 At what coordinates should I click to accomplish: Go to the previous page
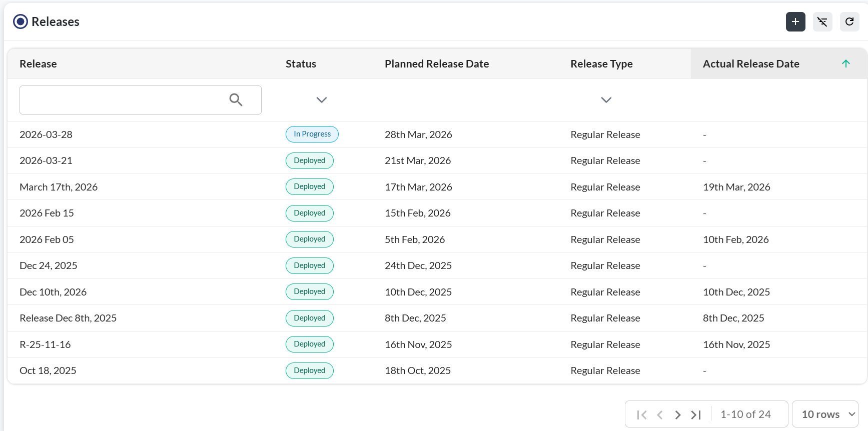click(660, 414)
